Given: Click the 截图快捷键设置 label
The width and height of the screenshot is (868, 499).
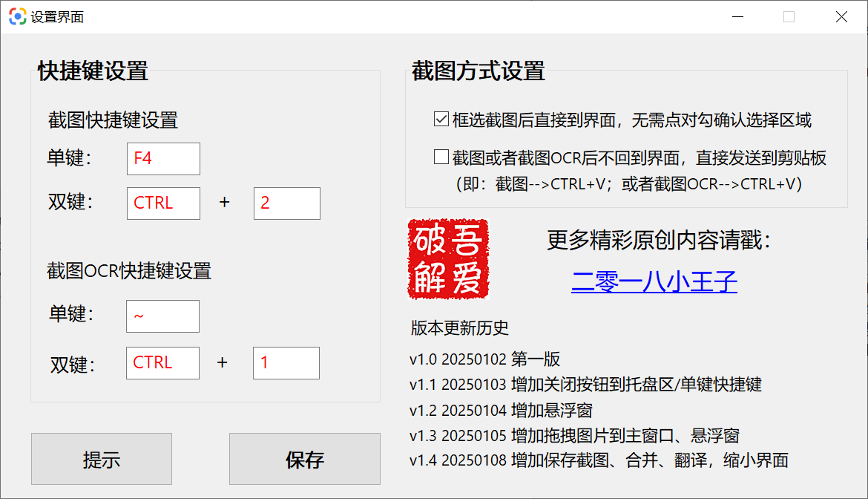Looking at the screenshot, I should point(113,120).
